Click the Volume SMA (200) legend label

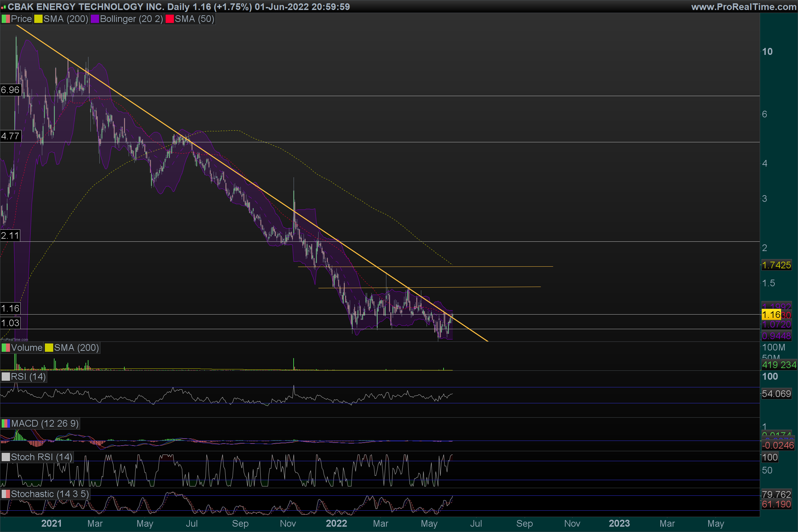[76, 348]
